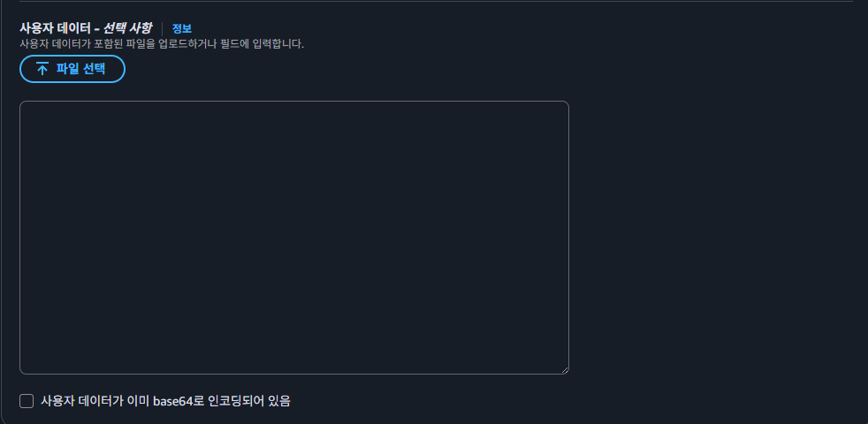Click the 파일 선택 label text in button

click(x=80, y=69)
